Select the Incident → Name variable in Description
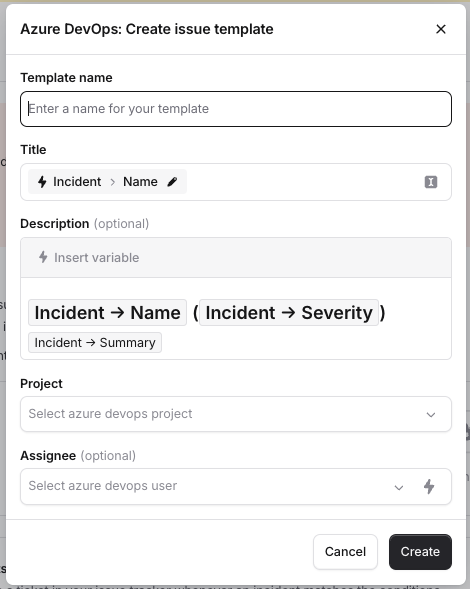Image resolution: width=470 pixels, height=589 pixels. coord(107,313)
